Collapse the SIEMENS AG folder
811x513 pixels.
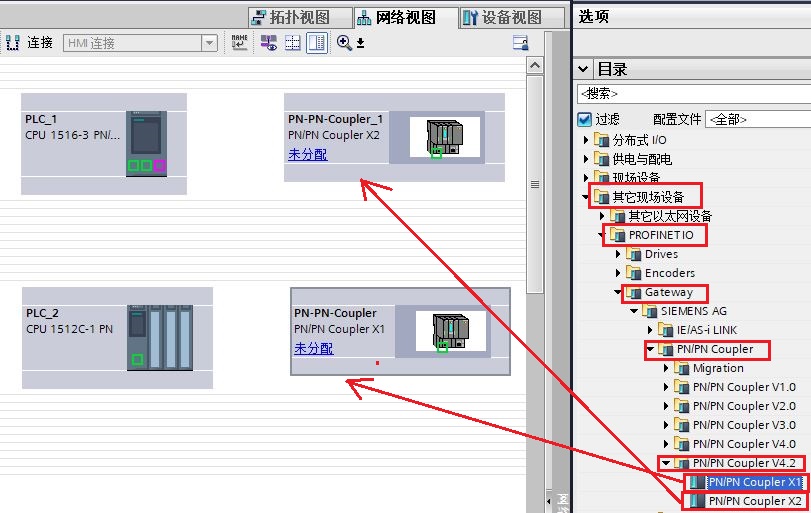634,311
